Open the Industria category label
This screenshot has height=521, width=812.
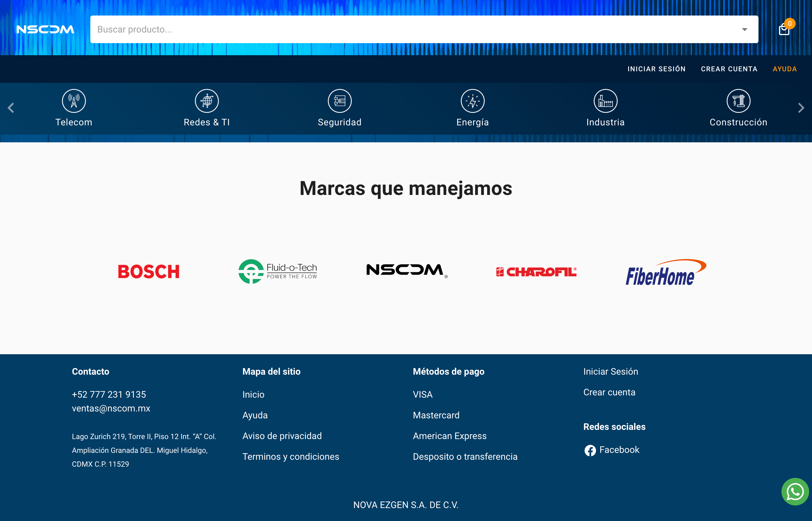(x=605, y=122)
